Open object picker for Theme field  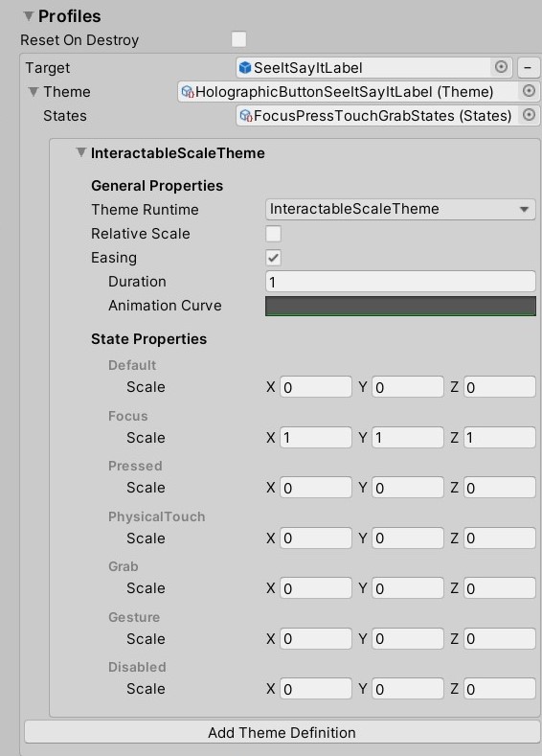coord(529,91)
